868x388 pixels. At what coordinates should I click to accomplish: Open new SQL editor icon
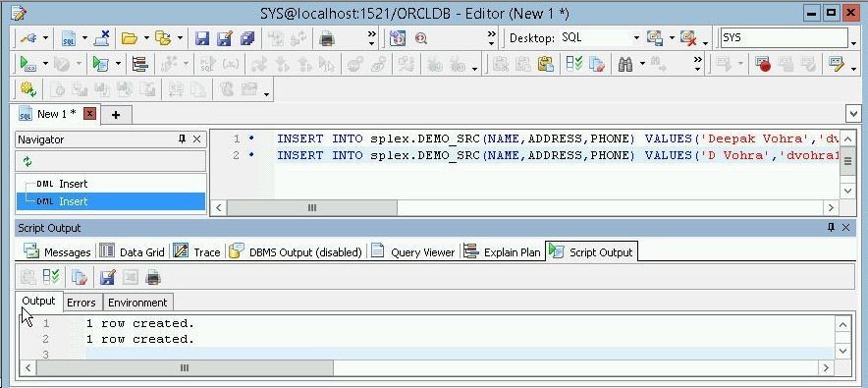69,37
